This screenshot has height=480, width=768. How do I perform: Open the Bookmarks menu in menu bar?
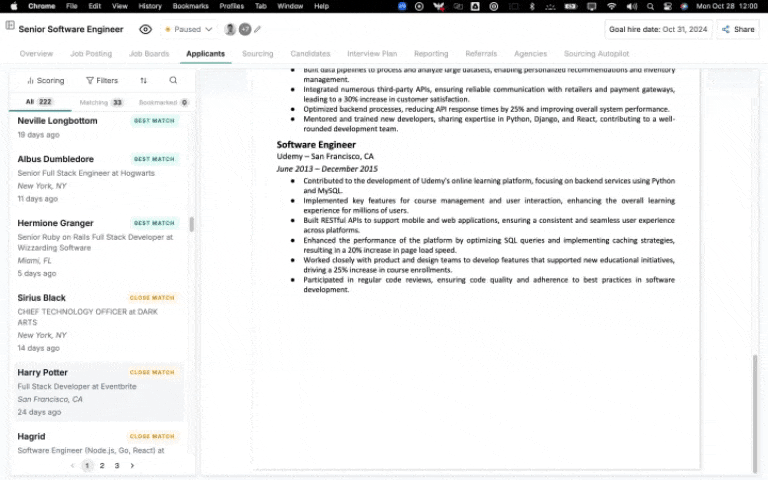[x=190, y=6]
